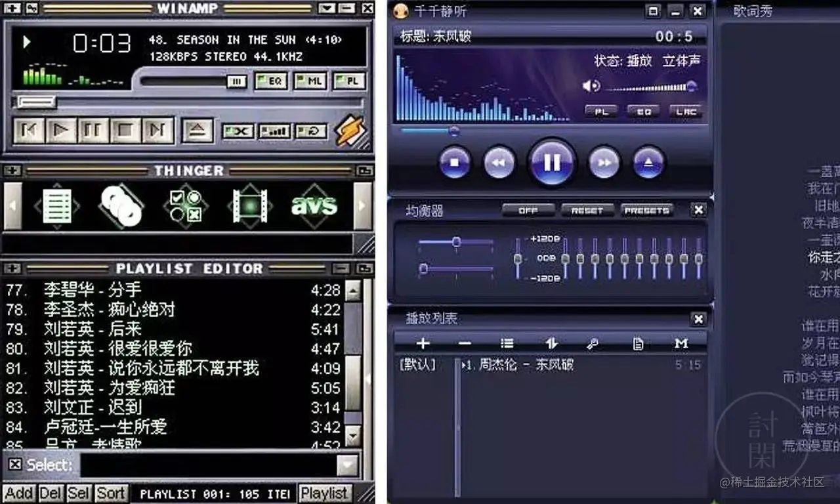Open Thinger media library discs icon
The image size is (840, 504).
[x=121, y=206]
